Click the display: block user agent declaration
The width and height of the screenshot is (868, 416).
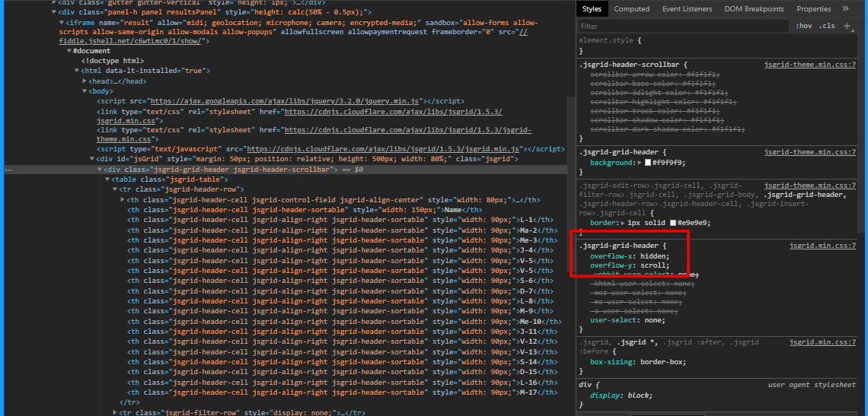pos(621,395)
